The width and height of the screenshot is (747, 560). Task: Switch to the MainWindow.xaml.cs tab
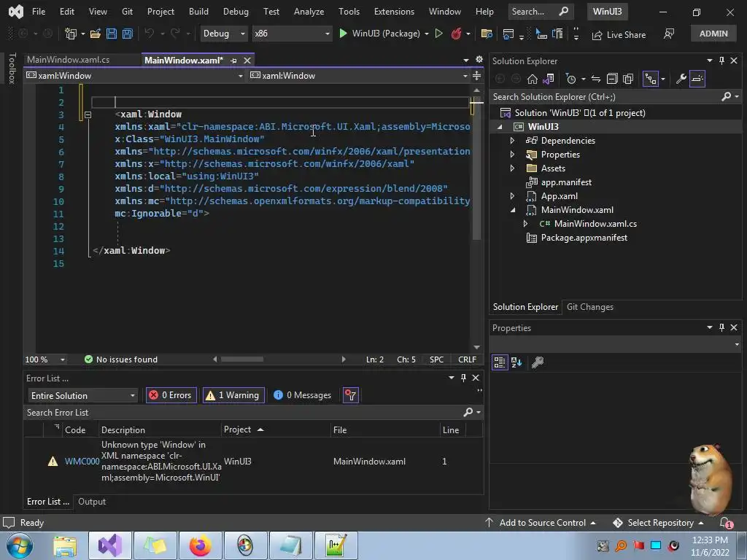pos(68,60)
